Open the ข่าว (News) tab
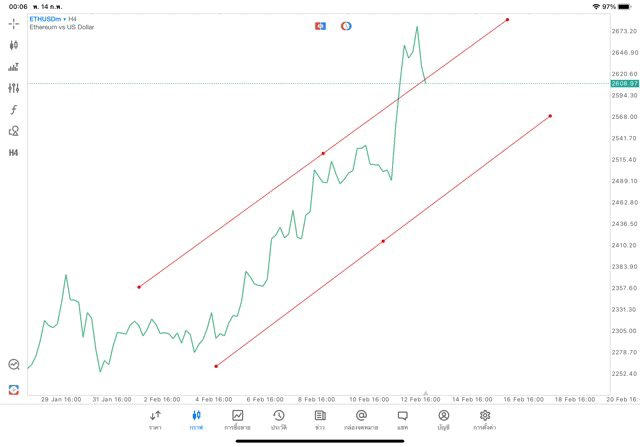 tap(320, 419)
